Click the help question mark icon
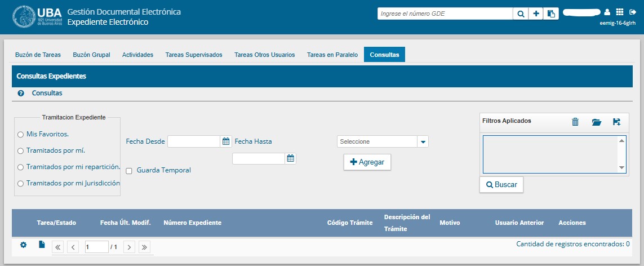 pyautogui.click(x=21, y=94)
